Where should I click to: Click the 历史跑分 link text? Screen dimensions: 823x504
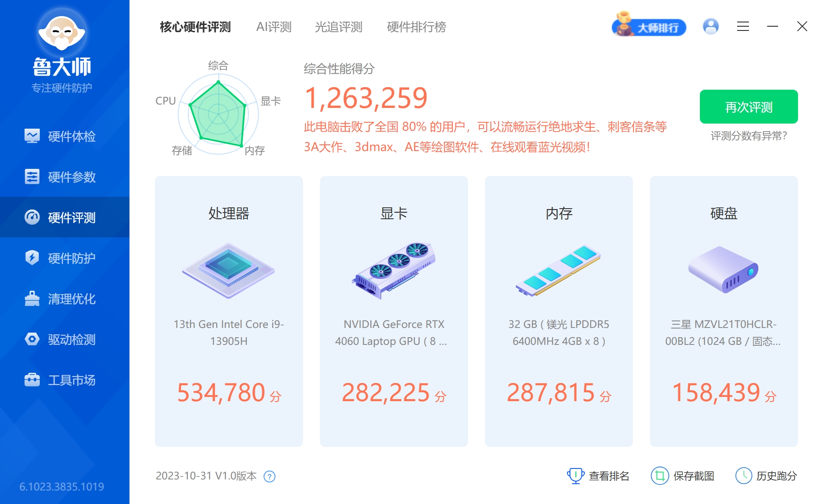click(776, 476)
